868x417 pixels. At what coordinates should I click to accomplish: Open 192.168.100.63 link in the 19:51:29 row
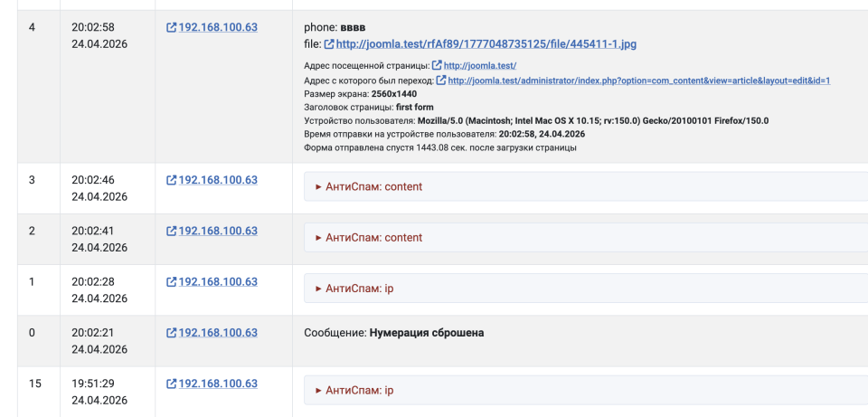(218, 384)
